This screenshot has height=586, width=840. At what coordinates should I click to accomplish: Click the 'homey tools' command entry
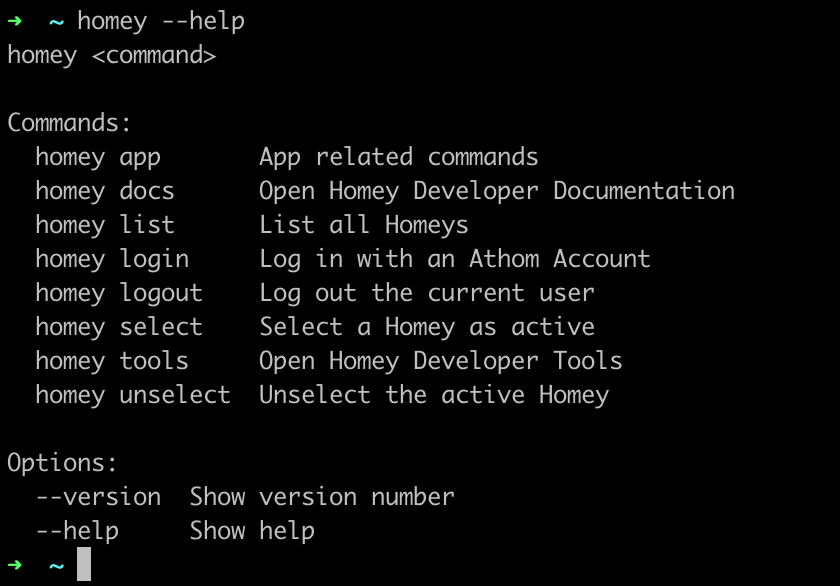pos(112,362)
